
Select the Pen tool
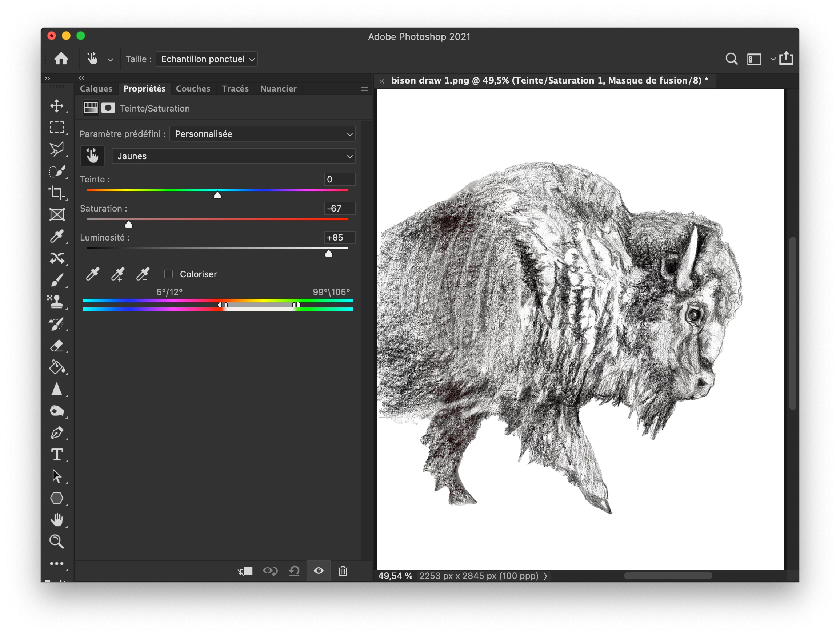[57, 432]
